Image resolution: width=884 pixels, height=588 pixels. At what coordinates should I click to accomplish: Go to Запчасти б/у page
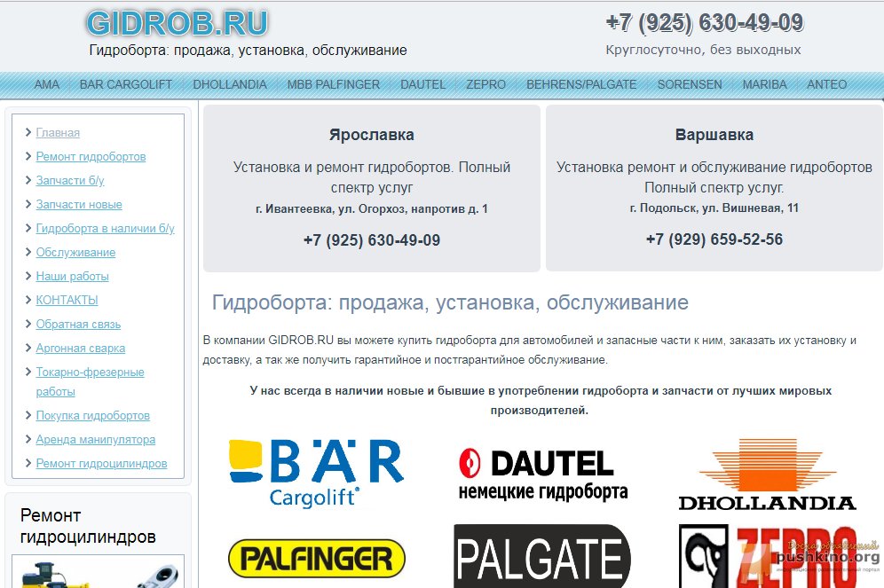click(x=70, y=180)
